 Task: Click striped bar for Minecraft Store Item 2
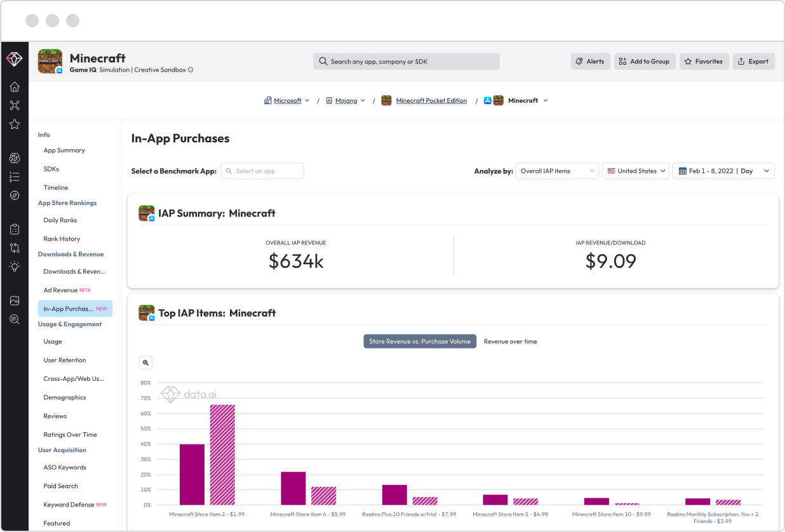click(222, 455)
